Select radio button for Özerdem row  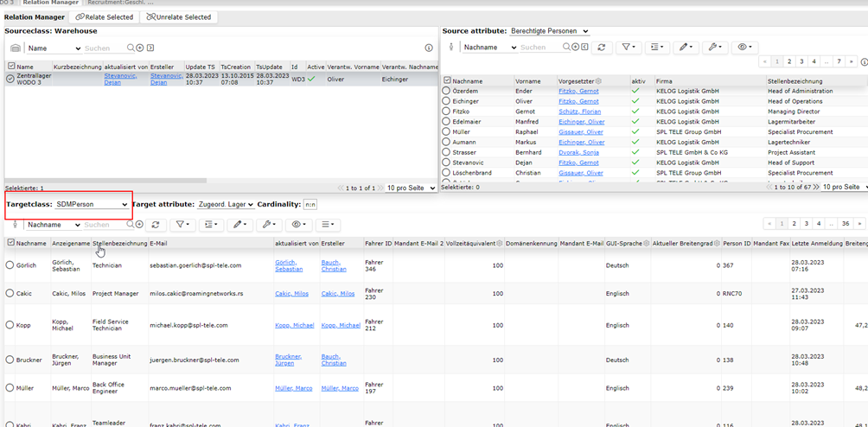pos(447,91)
